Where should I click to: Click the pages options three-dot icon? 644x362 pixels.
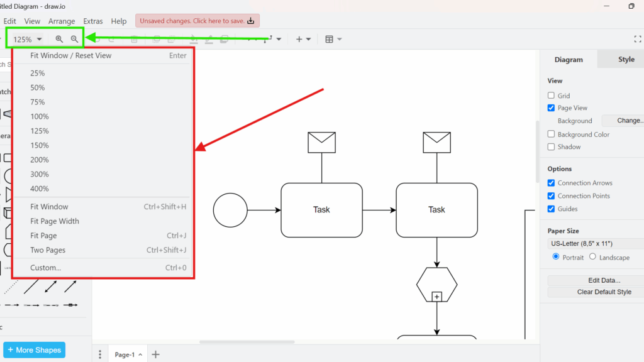[100, 354]
